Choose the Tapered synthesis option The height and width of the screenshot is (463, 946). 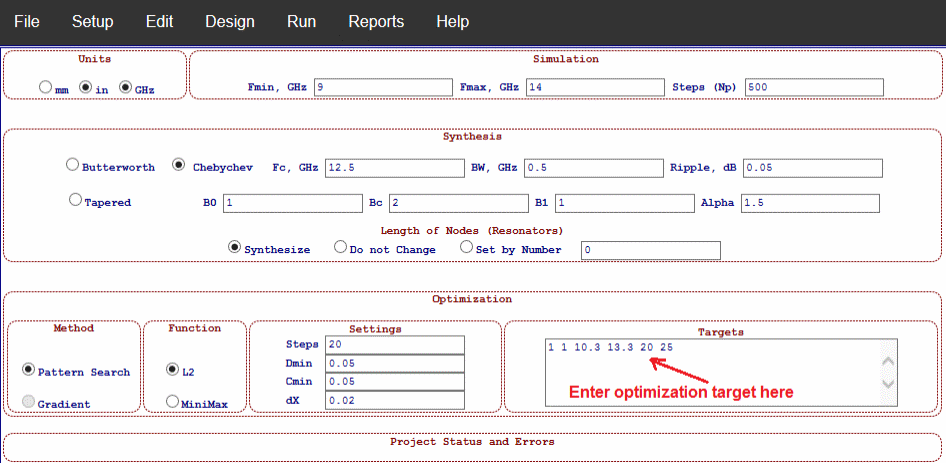click(x=75, y=200)
